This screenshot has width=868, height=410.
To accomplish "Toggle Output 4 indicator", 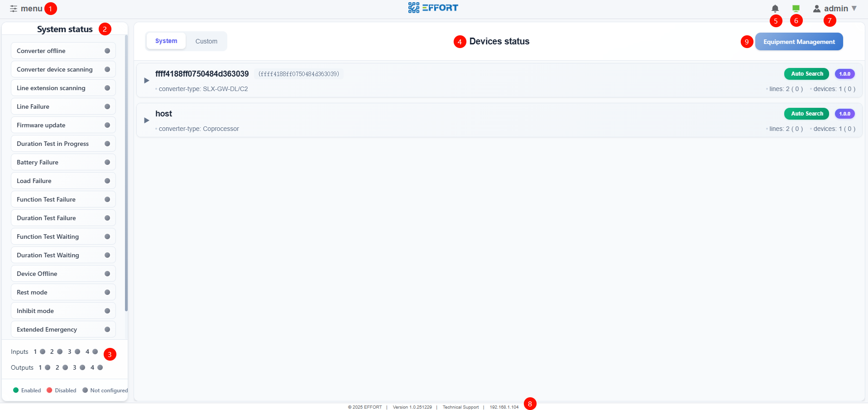I will tap(100, 367).
